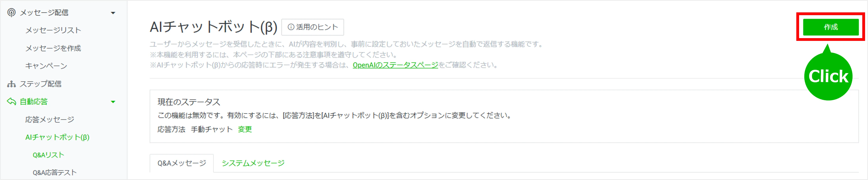Click the step tree icon beside ステップ配信
868x180 pixels.
point(11,84)
